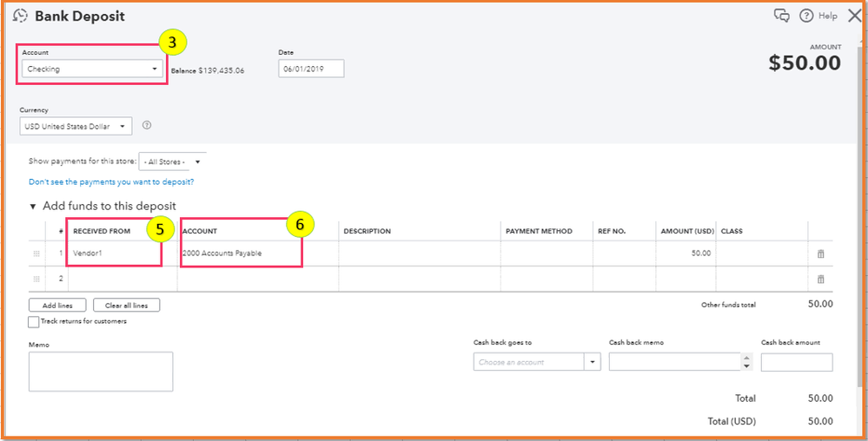Screen dimensions: 868x441
Task: Open the Checking account dropdown
Action: pos(92,69)
